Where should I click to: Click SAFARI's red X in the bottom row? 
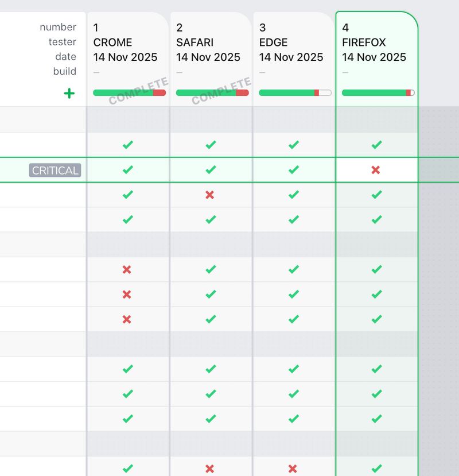[210, 467]
